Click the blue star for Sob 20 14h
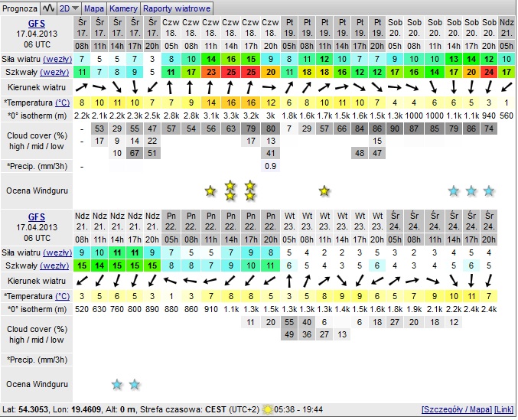This screenshot has width=518, height=420. pyautogui.click(x=454, y=190)
